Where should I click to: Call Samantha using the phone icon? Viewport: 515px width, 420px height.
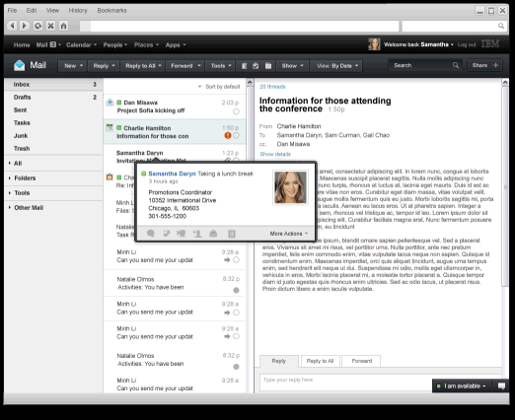click(x=167, y=234)
